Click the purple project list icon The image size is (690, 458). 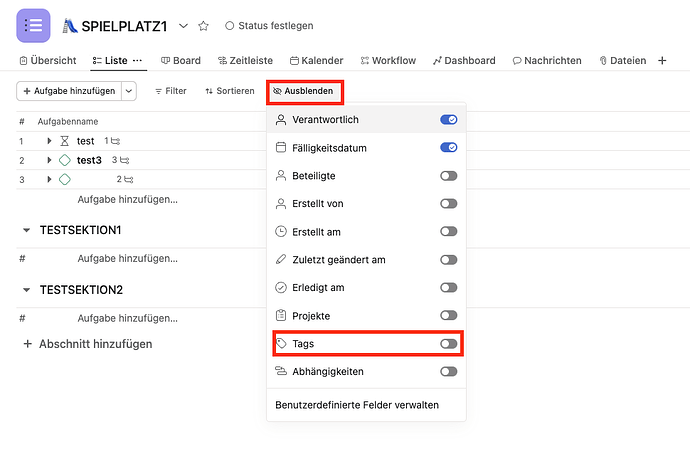[x=34, y=25]
